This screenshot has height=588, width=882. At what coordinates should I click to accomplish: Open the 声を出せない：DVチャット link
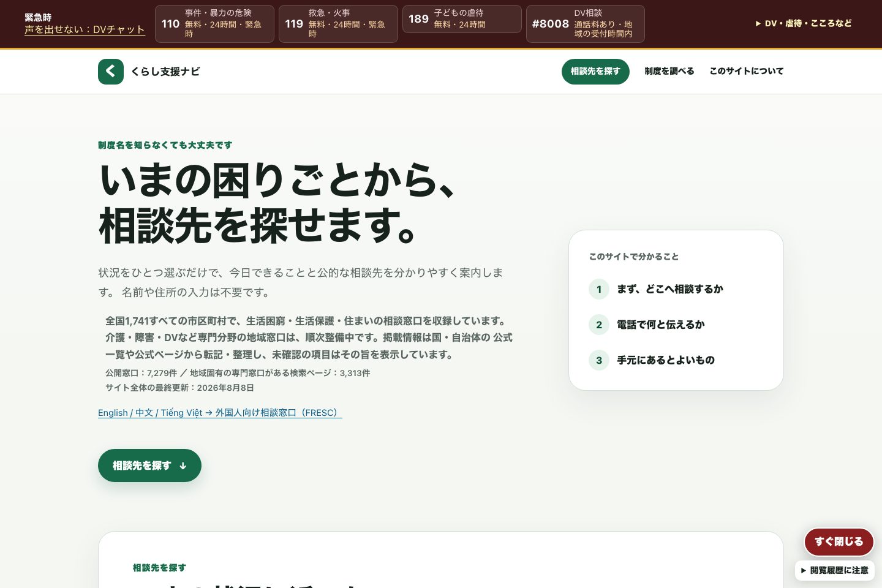point(85,29)
